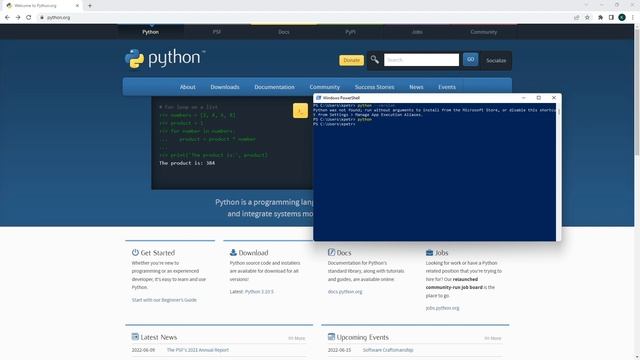Open Chrome three-dot menu
Viewport: 640px width, 360px height.
point(633,18)
